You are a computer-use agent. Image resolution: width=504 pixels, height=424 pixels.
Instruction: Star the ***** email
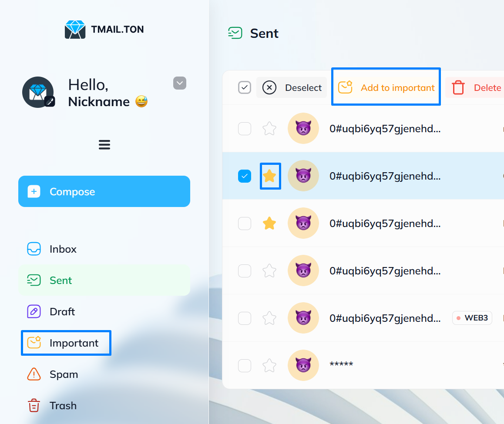pyautogui.click(x=269, y=366)
